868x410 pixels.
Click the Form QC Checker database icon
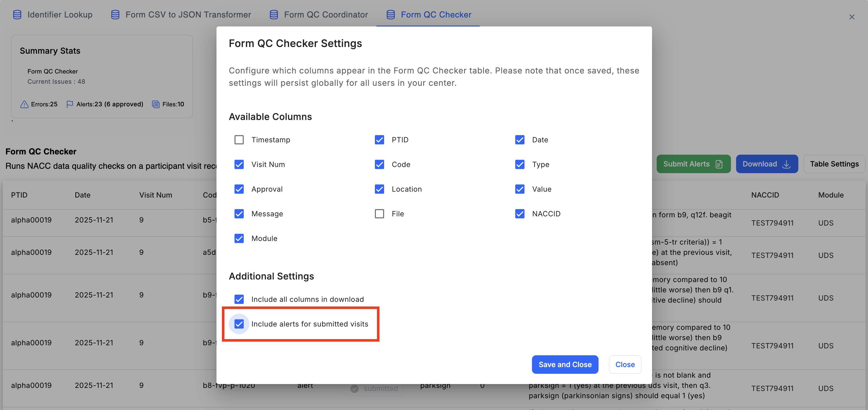[391, 14]
